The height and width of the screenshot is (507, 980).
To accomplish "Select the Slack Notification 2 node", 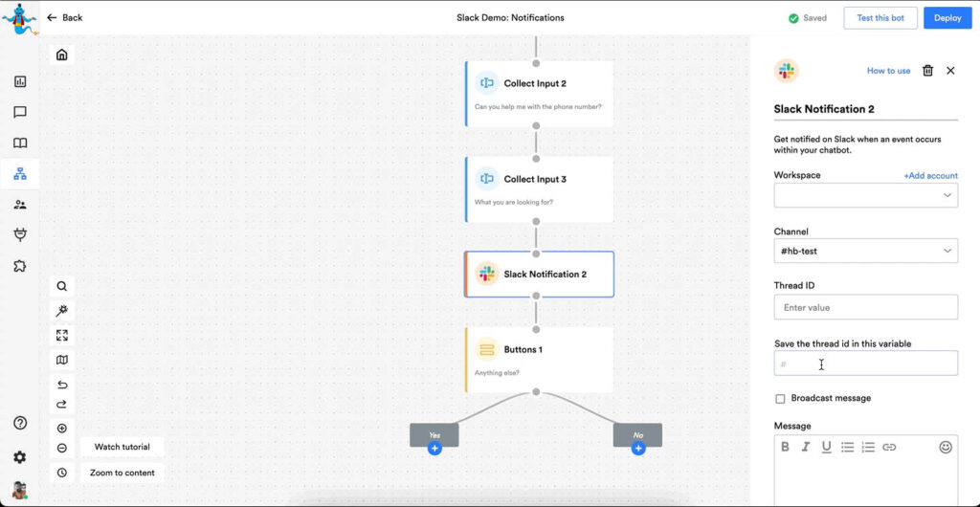I will [539, 275].
